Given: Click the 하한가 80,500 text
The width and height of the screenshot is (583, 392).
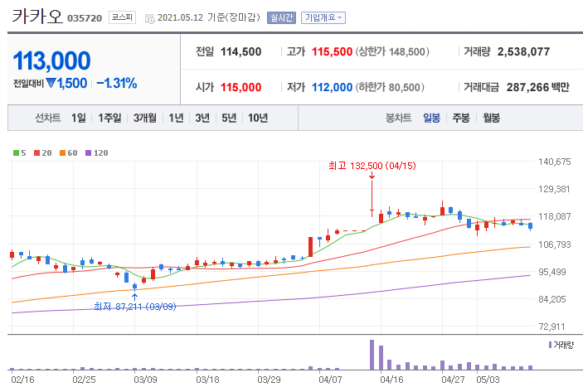Looking at the screenshot, I should pyautogui.click(x=390, y=87).
